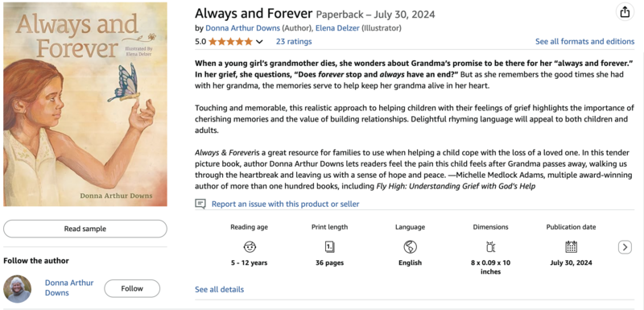Click the Dimensions ruler icon
The width and height of the screenshot is (644, 310).
[490, 246]
